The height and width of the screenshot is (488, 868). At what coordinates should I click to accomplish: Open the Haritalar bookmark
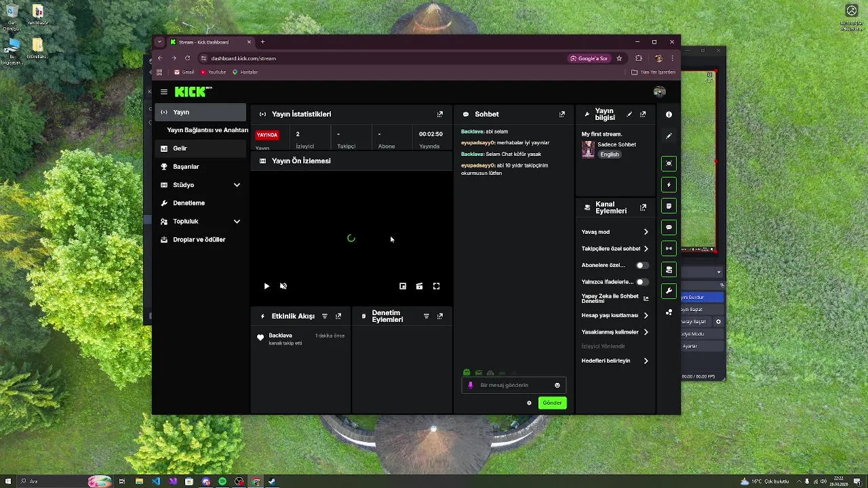click(x=245, y=72)
